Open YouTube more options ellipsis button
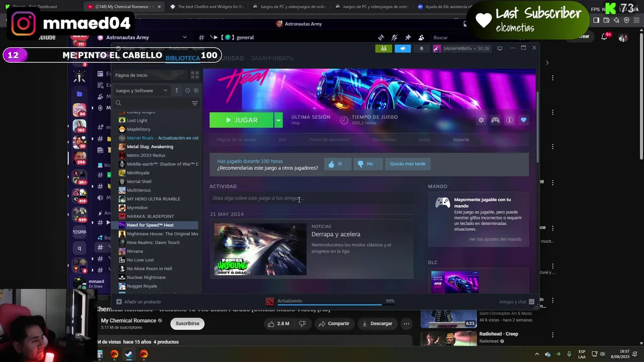Viewport: 644px width, 362px height. coord(406,324)
